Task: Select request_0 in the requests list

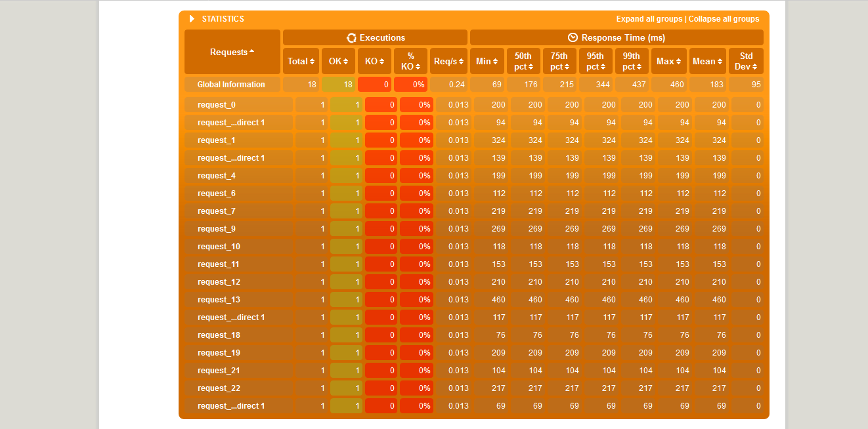Action: [216, 105]
